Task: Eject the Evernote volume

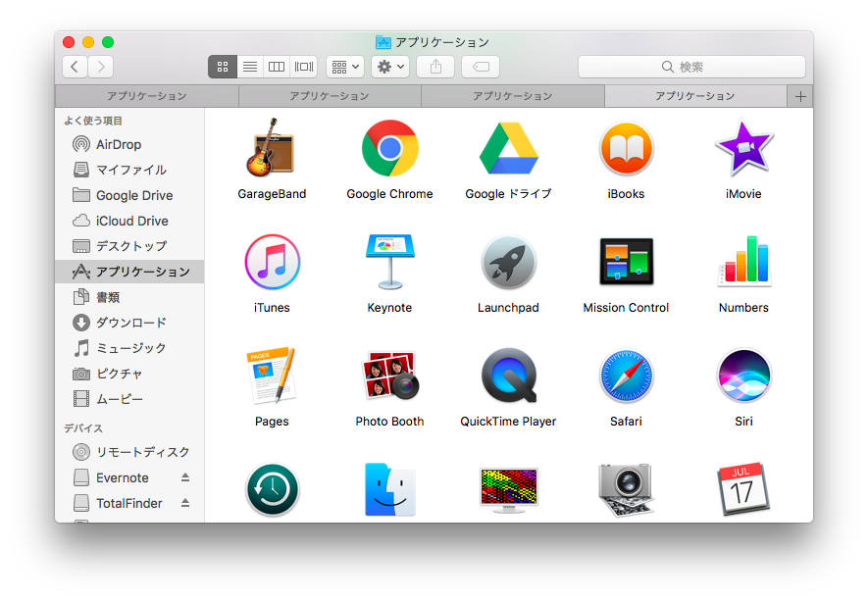Action: (x=185, y=477)
